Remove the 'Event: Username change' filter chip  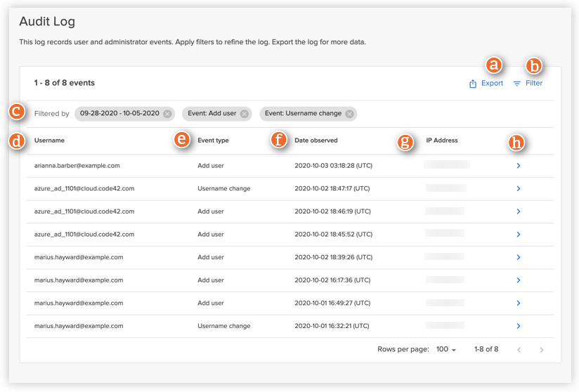349,114
